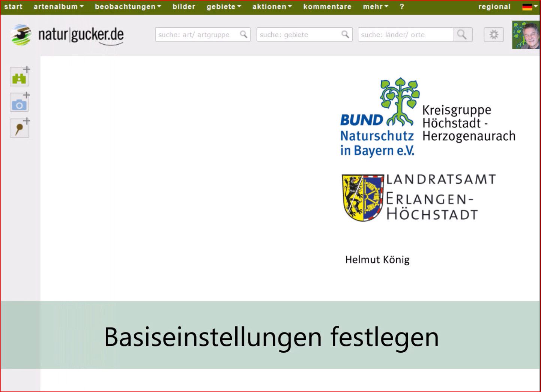The width and height of the screenshot is (541, 392).
Task: Click the naturgucker.de bird logo
Action: [21, 34]
